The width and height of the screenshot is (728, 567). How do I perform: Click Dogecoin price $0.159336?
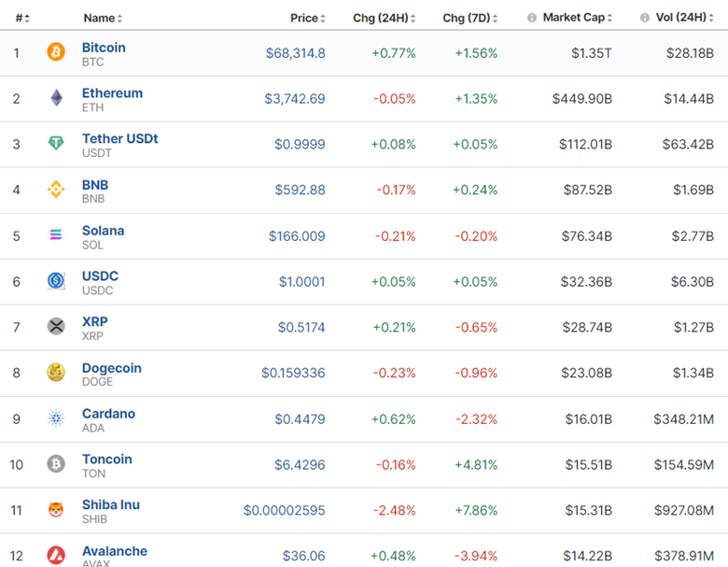click(x=293, y=373)
